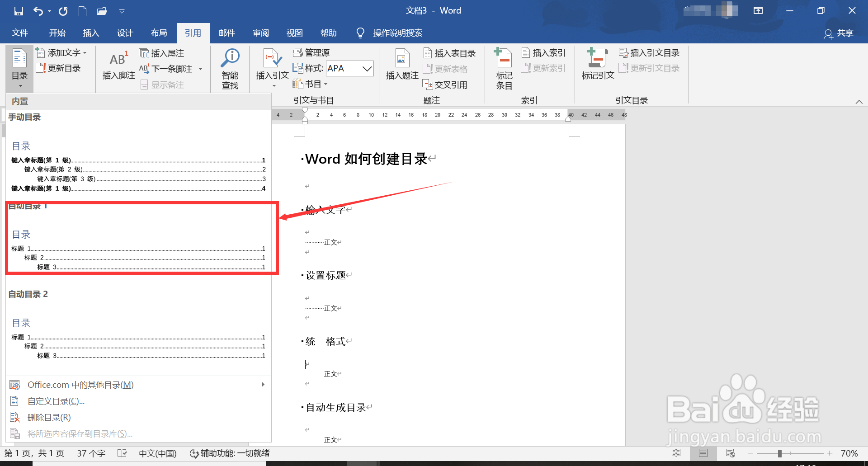Save the document with the floppy disk icon
868x466 pixels.
pos(19,11)
